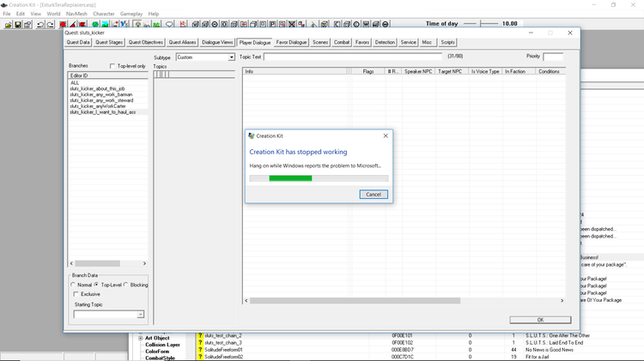The height and width of the screenshot is (361, 644).
Task: Click the save floppy disk toolbar icon
Action: coord(18,25)
